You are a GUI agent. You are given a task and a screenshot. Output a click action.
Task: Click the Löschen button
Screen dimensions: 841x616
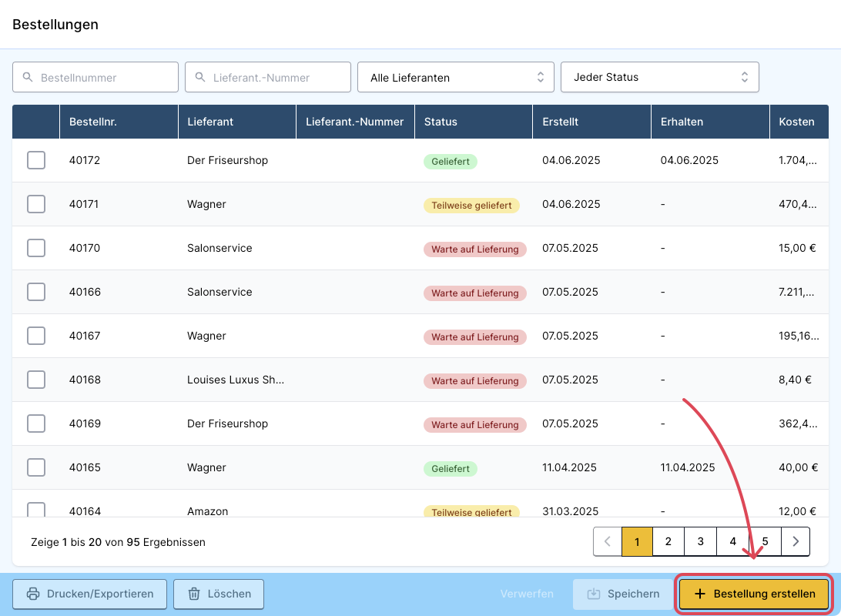(x=219, y=594)
